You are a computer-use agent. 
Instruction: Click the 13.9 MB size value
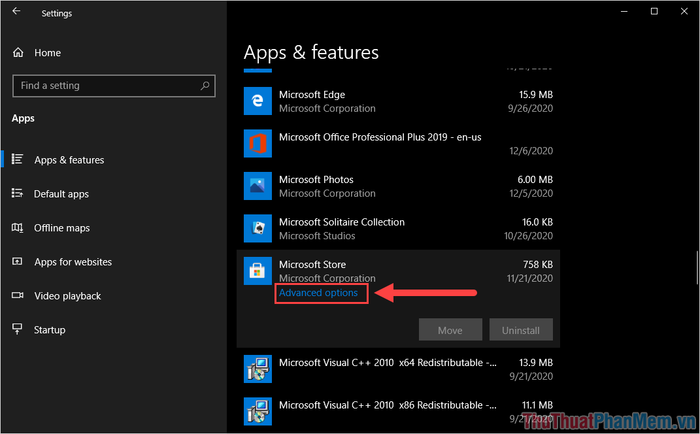(536, 363)
